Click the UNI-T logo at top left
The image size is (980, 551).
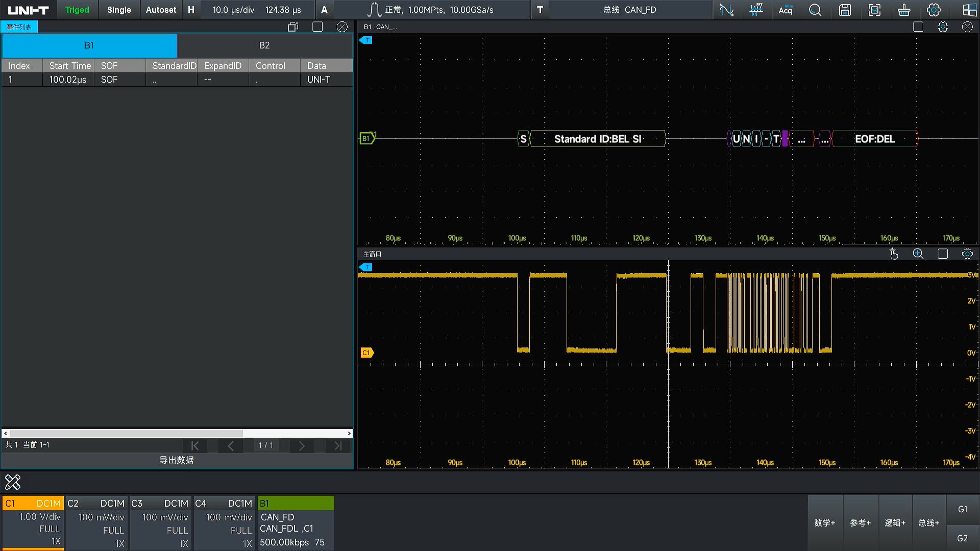point(28,10)
